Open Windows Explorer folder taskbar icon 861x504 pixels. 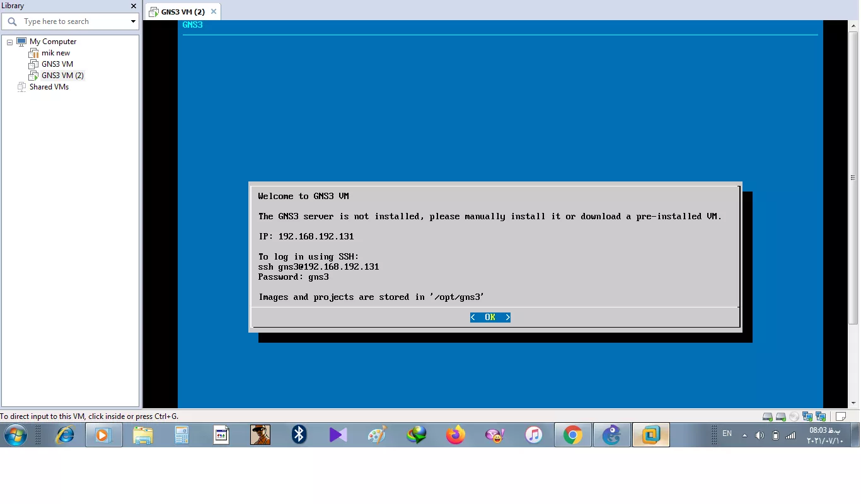tap(143, 435)
